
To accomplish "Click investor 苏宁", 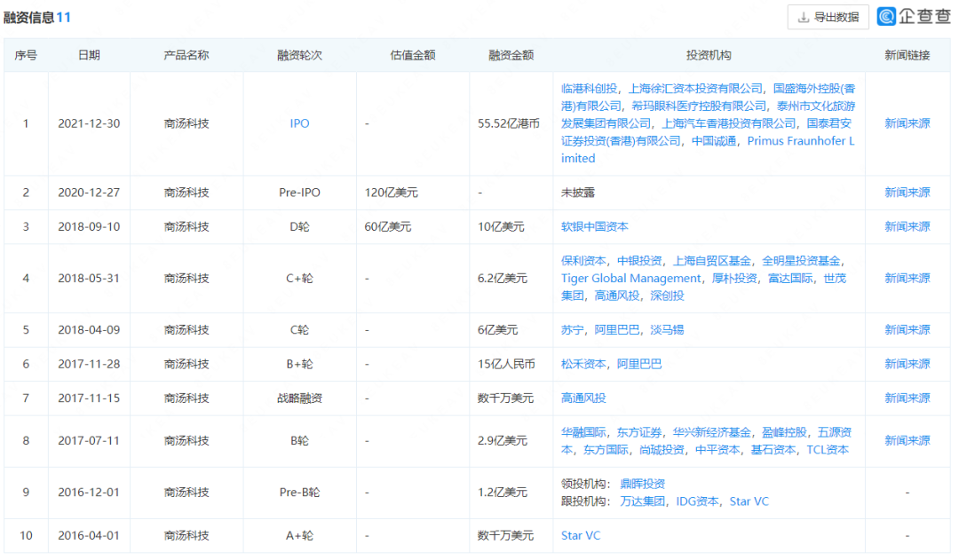I will pyautogui.click(x=573, y=330).
